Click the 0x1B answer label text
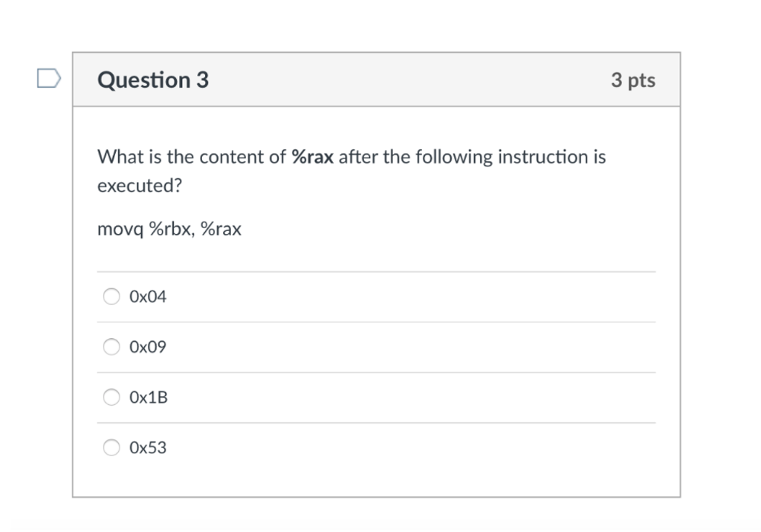Viewport: 761px width, 532px height. [149, 398]
